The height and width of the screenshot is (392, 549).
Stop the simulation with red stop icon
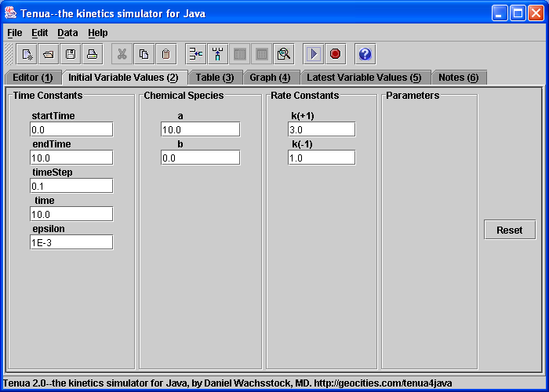tap(336, 54)
